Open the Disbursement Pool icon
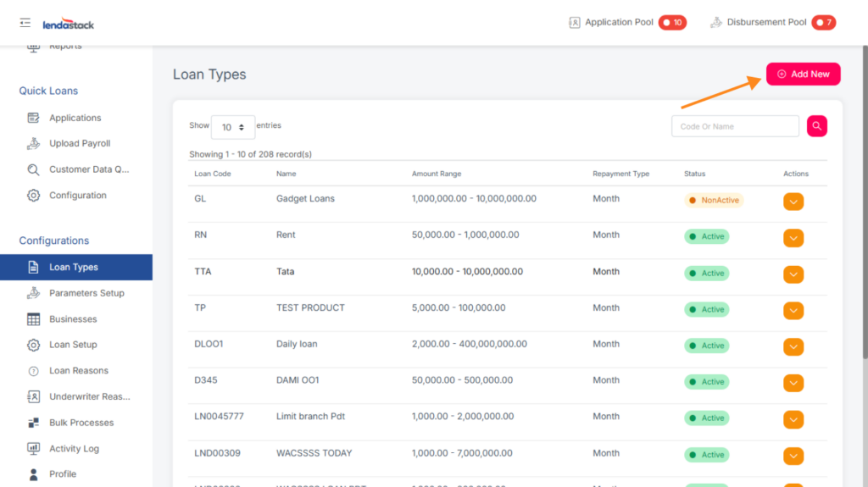 coord(716,23)
